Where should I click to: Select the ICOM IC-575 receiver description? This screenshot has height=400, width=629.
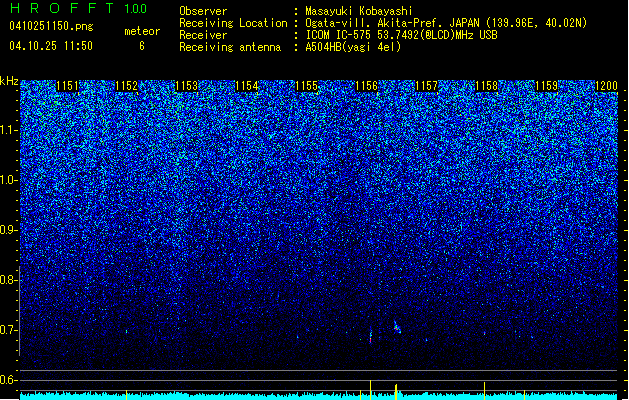coord(401,35)
